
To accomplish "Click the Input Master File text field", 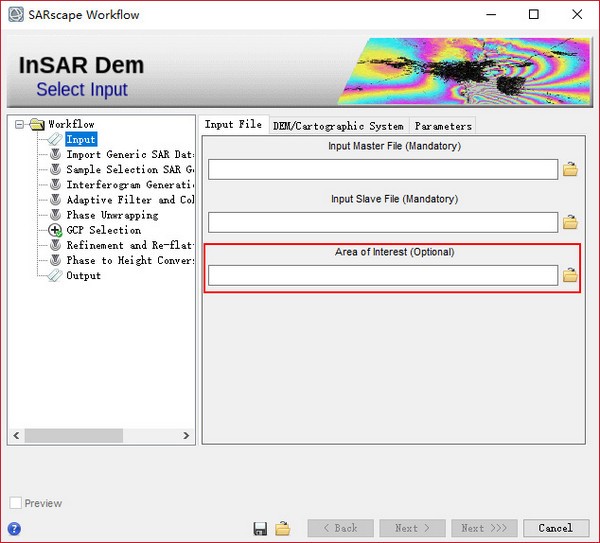I will (383, 169).
